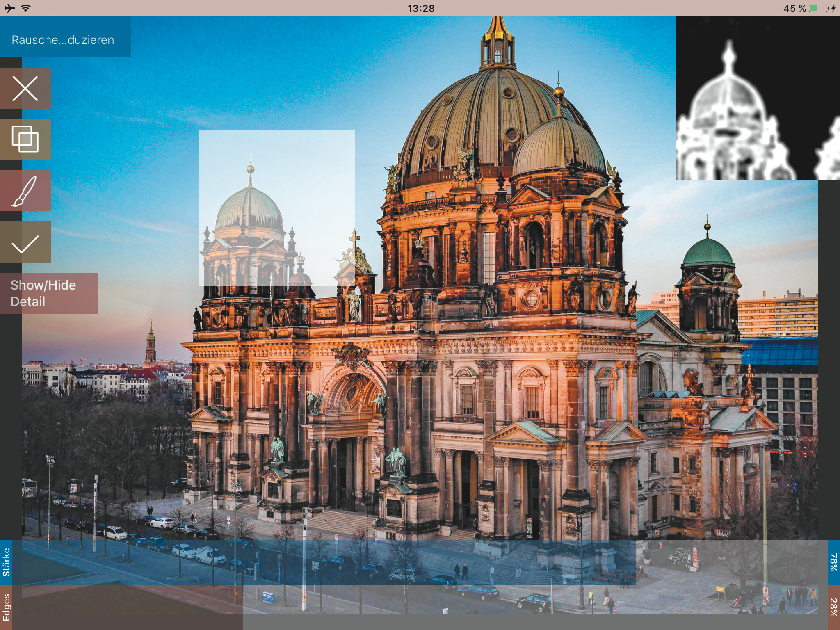The image size is (840, 630).
Task: Tap the black-and-white edge mask preview
Action: coord(757,98)
